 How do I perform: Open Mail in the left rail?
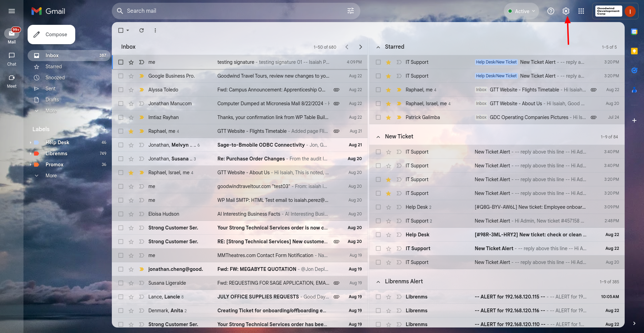[12, 36]
